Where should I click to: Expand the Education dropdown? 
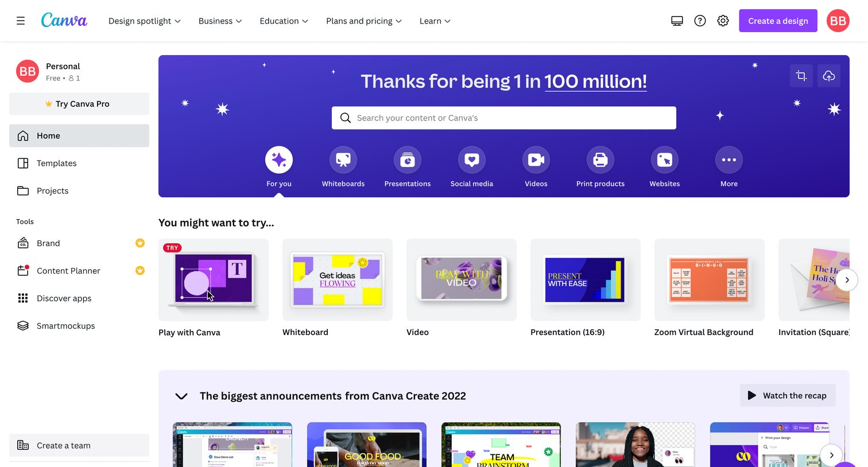284,21
